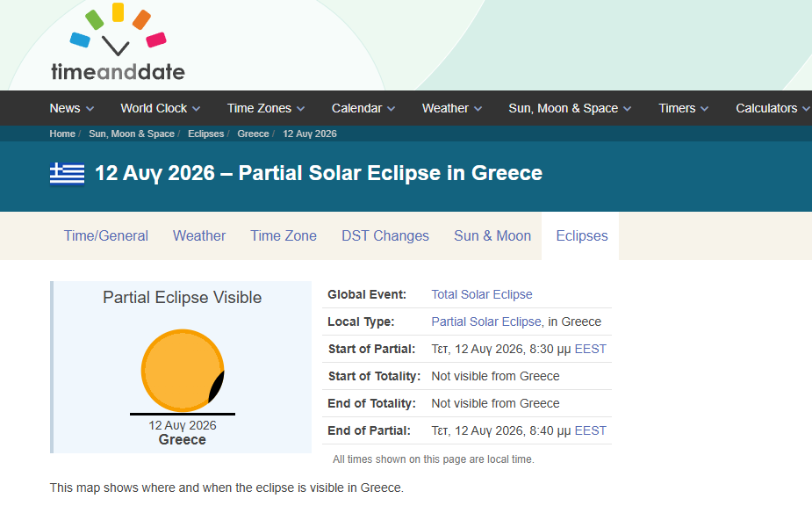
Task: Click the Start of Partial label
Action: click(371, 349)
